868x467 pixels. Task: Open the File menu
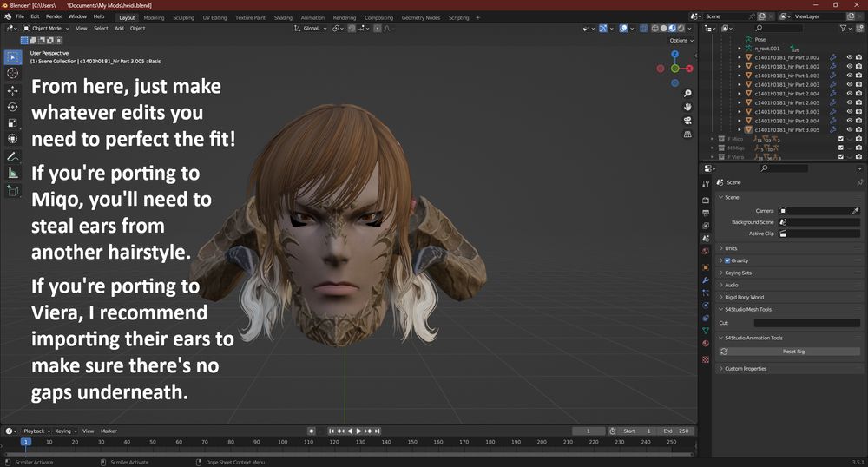(x=20, y=16)
